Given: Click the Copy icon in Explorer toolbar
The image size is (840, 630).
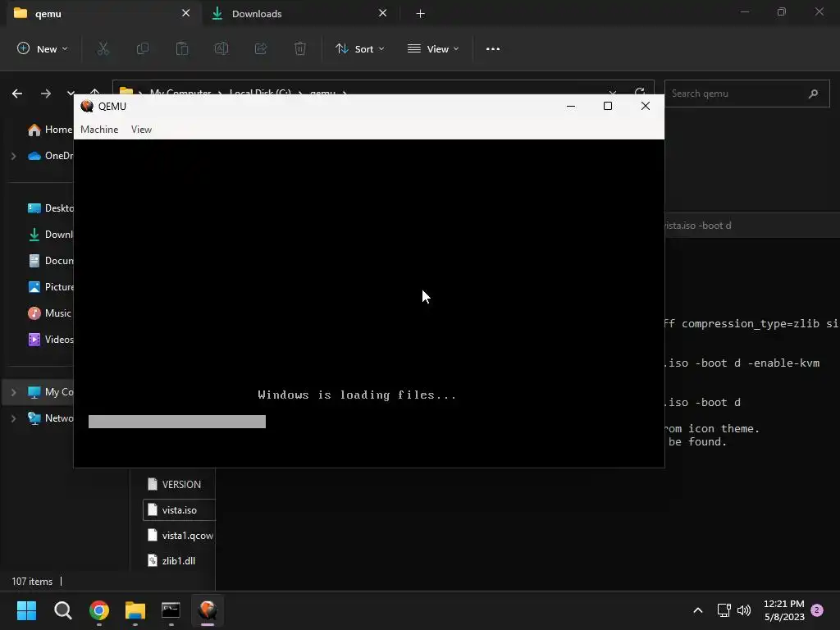Looking at the screenshot, I should point(143,48).
